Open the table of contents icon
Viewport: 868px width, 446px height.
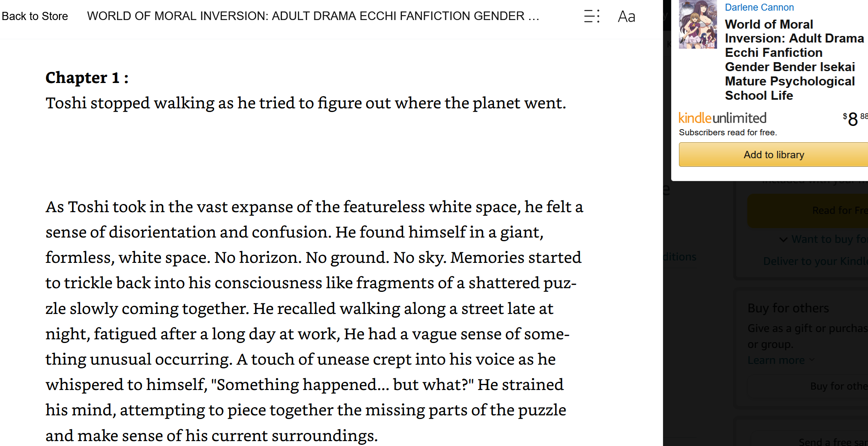(x=591, y=16)
